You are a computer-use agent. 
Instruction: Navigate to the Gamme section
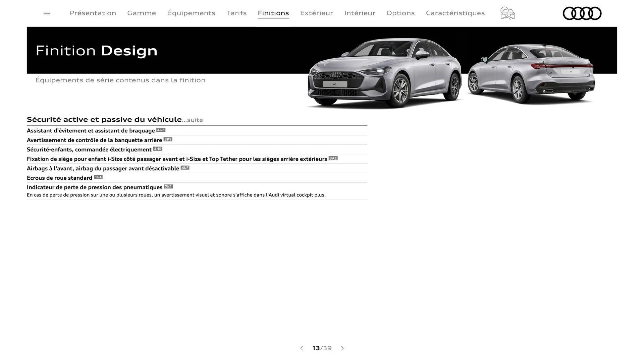(141, 13)
